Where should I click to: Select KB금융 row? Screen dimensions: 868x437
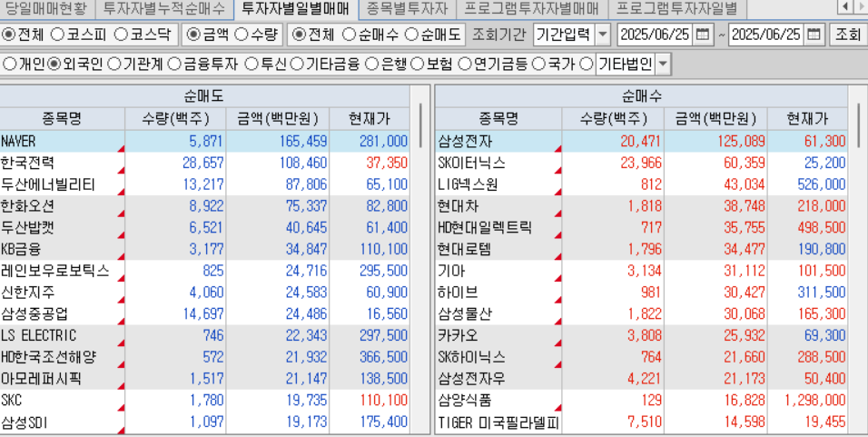click(204, 249)
